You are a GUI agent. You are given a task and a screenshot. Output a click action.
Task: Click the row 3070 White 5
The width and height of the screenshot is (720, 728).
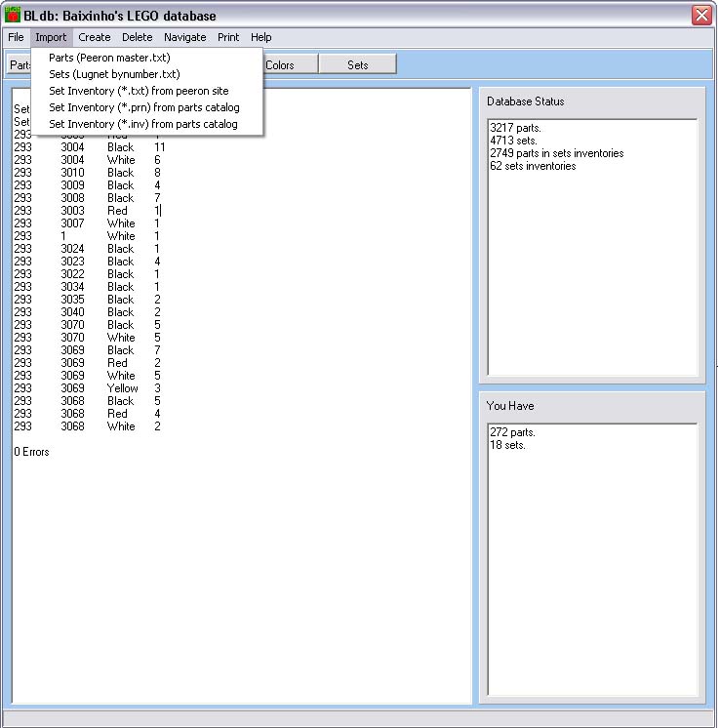(x=87, y=338)
